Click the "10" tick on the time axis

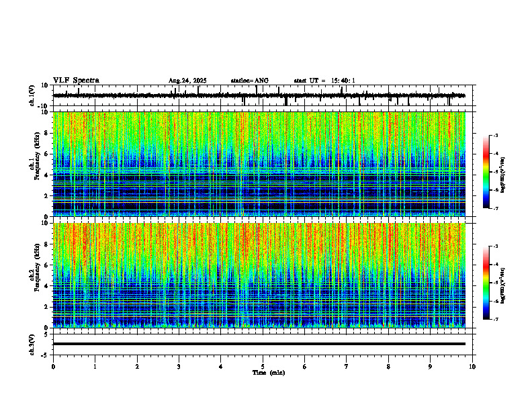tap(472, 367)
